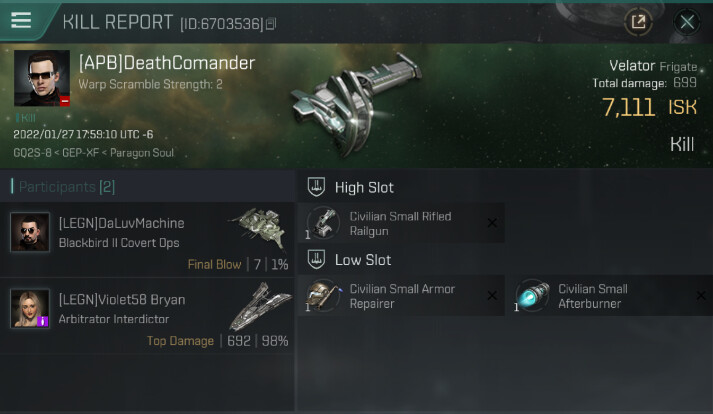Click X beside Civilian Small Afterburner
The width and height of the screenshot is (713, 414).
[x=701, y=296]
